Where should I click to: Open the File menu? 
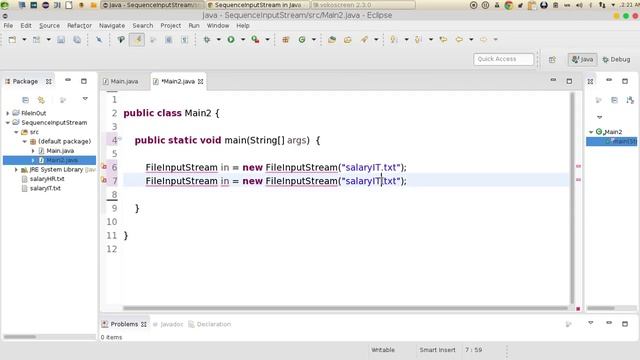8,25
